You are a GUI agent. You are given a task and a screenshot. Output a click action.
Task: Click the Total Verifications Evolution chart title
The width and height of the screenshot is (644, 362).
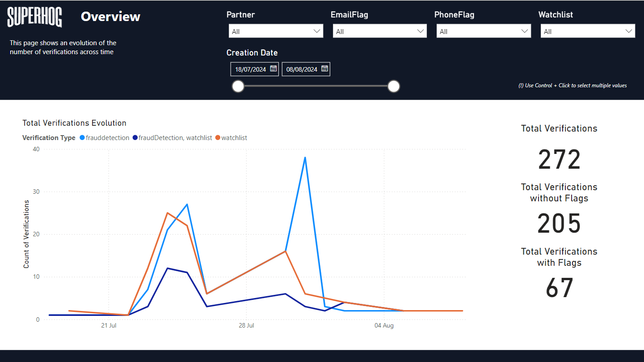74,123
